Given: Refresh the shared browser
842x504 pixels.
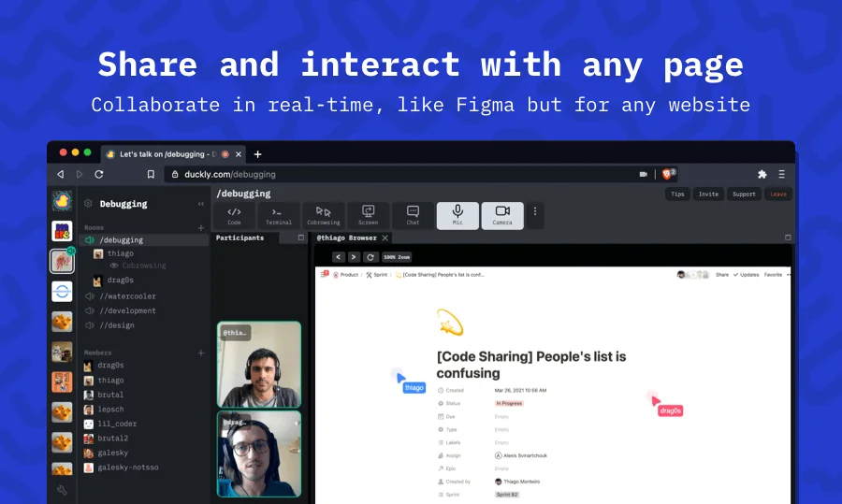Looking at the screenshot, I should pos(370,257).
